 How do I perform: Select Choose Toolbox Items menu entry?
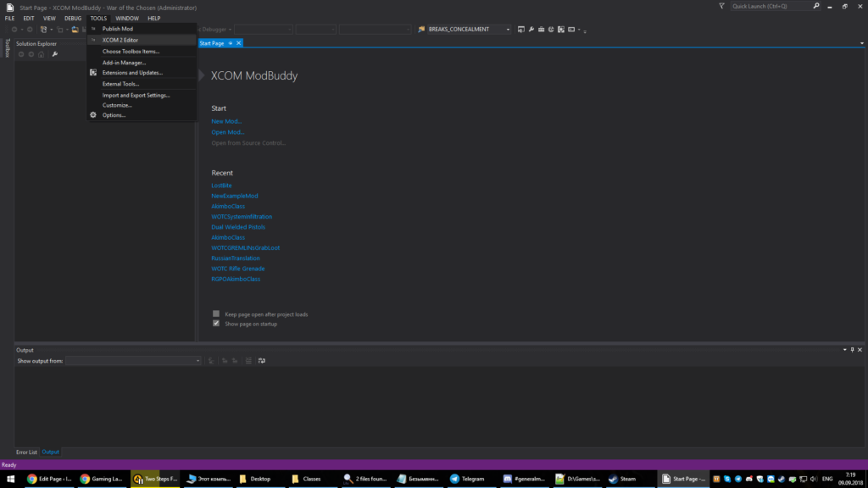[142, 52]
